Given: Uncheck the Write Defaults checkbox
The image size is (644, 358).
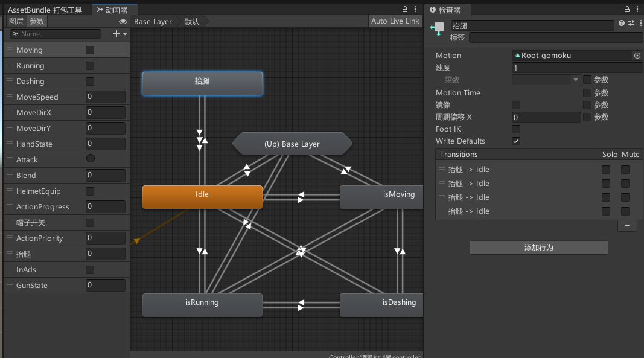Looking at the screenshot, I should tap(516, 141).
